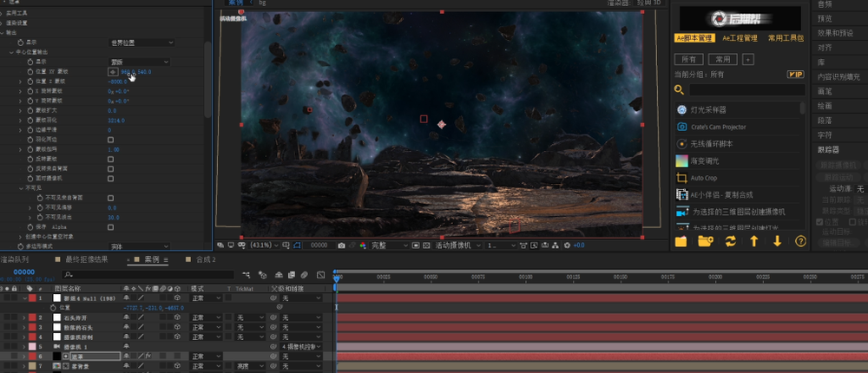Viewport: 868px width, 373px height.
Task: Click the help question mark icon
Action: (800, 241)
